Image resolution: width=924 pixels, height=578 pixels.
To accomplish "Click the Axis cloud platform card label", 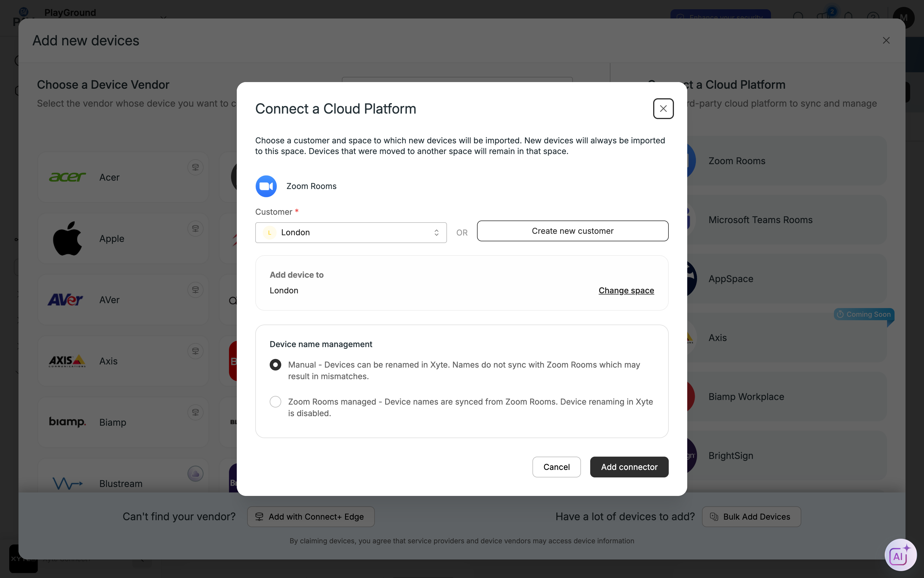I will [x=718, y=338].
